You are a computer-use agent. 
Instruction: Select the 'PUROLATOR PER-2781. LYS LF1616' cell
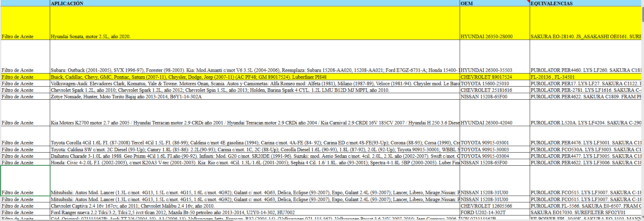(585, 90)
